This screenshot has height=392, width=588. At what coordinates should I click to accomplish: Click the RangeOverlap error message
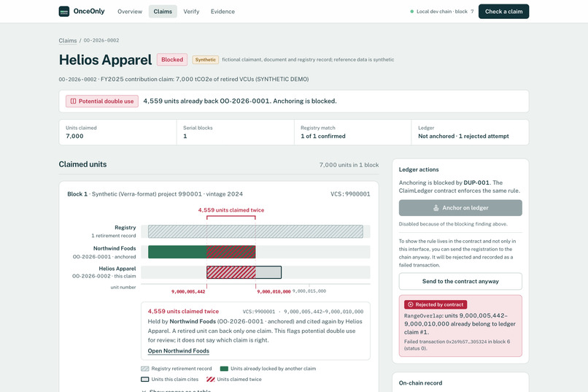pos(460,323)
